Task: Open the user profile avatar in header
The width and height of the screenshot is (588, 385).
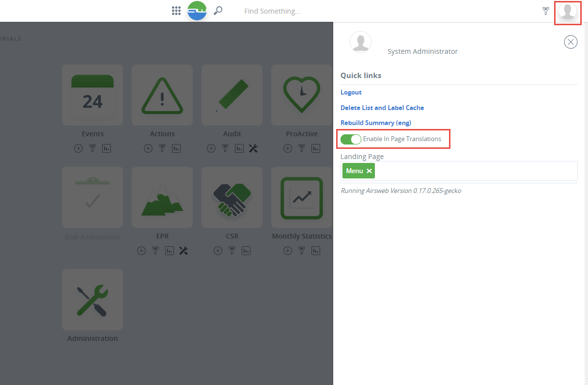Action: (568, 12)
